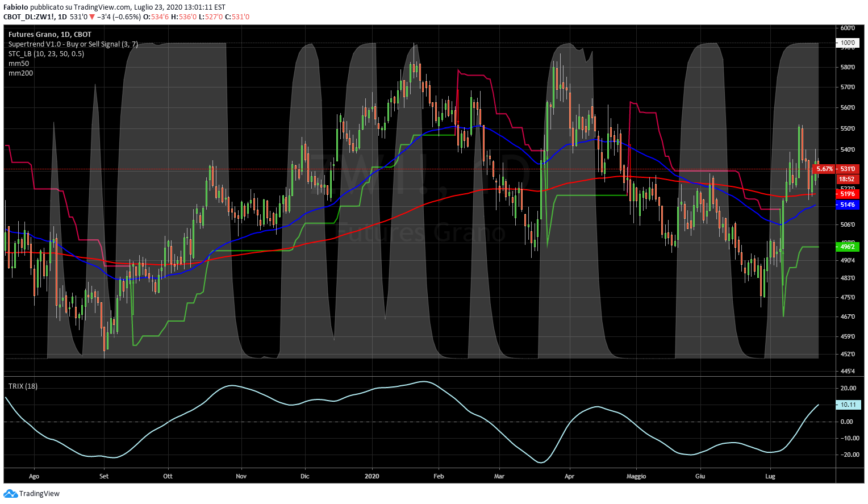Click the green 496'2 Supertrend price tag
868x504 pixels.
[x=848, y=247]
